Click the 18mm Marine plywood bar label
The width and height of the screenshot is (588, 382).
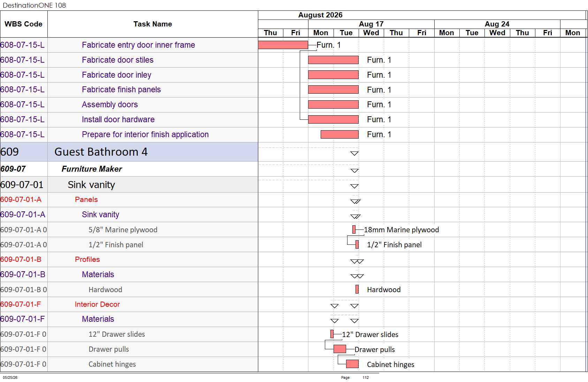click(x=402, y=230)
